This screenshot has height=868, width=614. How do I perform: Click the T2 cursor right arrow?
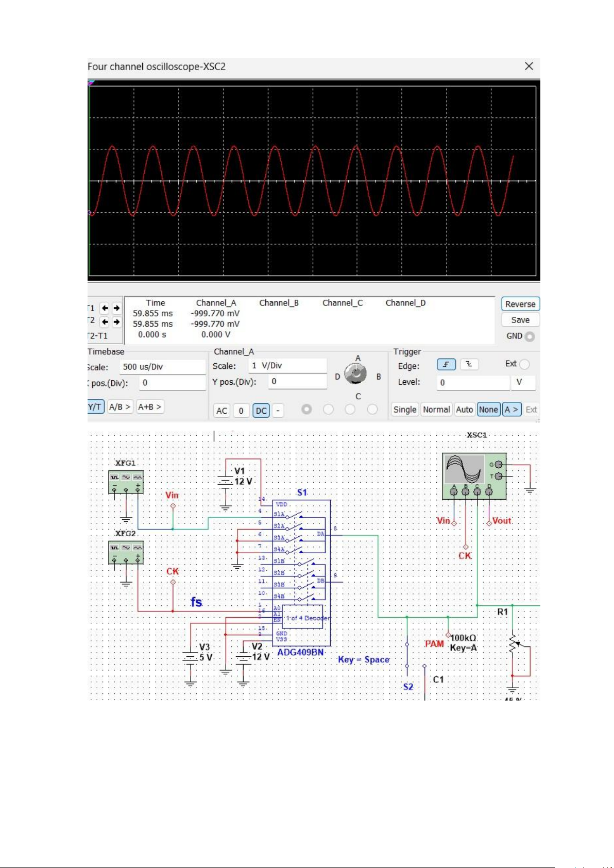(x=117, y=322)
